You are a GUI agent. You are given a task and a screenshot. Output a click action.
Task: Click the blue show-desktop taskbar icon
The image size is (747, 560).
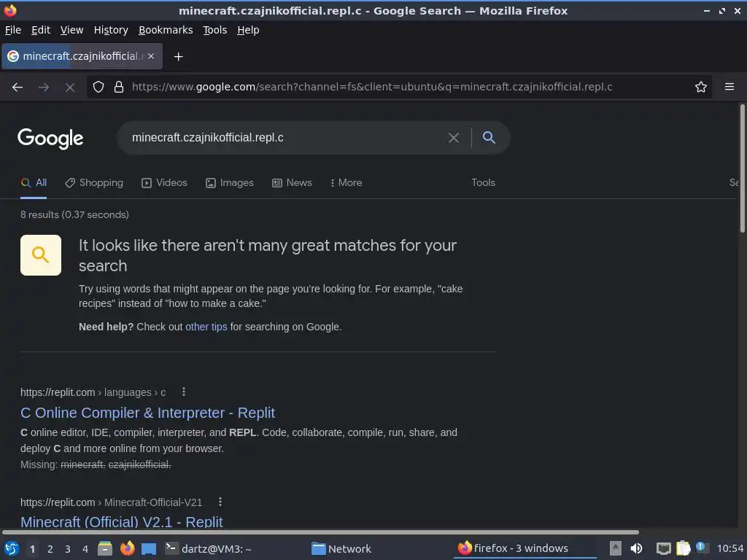(x=149, y=548)
